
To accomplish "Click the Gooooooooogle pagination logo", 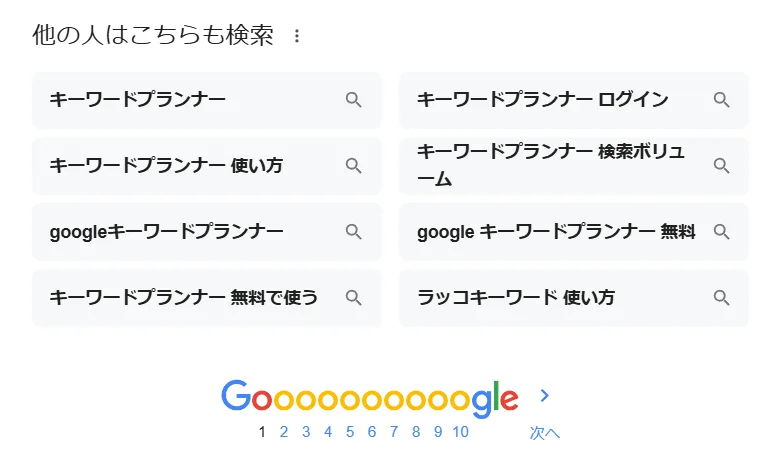I will coord(370,399).
